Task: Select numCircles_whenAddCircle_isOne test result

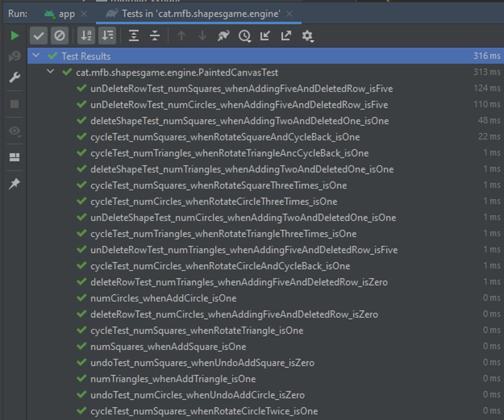Action: [163, 298]
